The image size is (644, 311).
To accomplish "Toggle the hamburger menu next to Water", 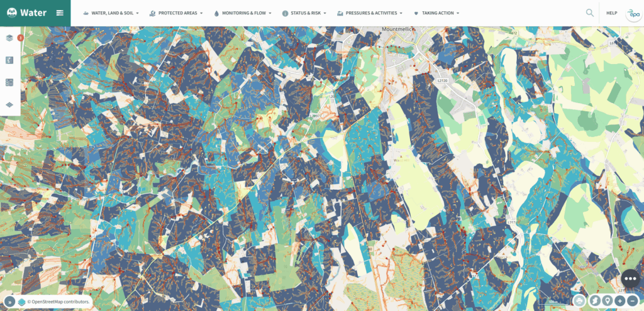I will 59,13.
